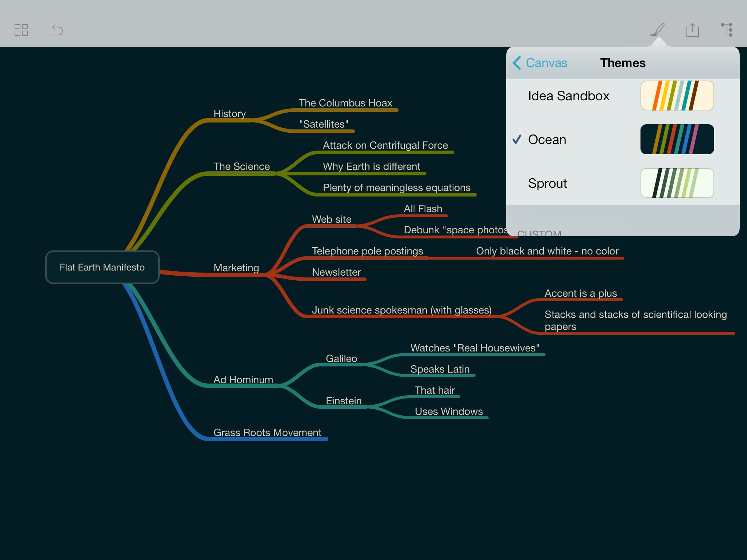
Task: Go back to Canvas settings
Action: 540,63
